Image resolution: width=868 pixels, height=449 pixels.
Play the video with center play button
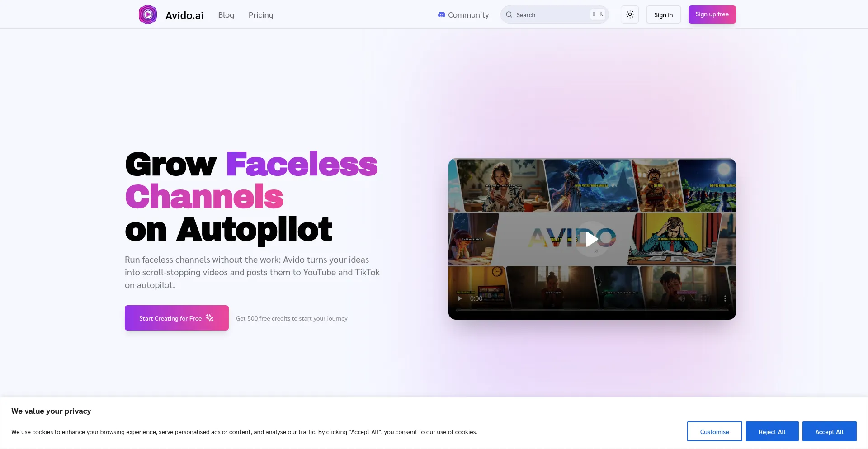pyautogui.click(x=592, y=239)
